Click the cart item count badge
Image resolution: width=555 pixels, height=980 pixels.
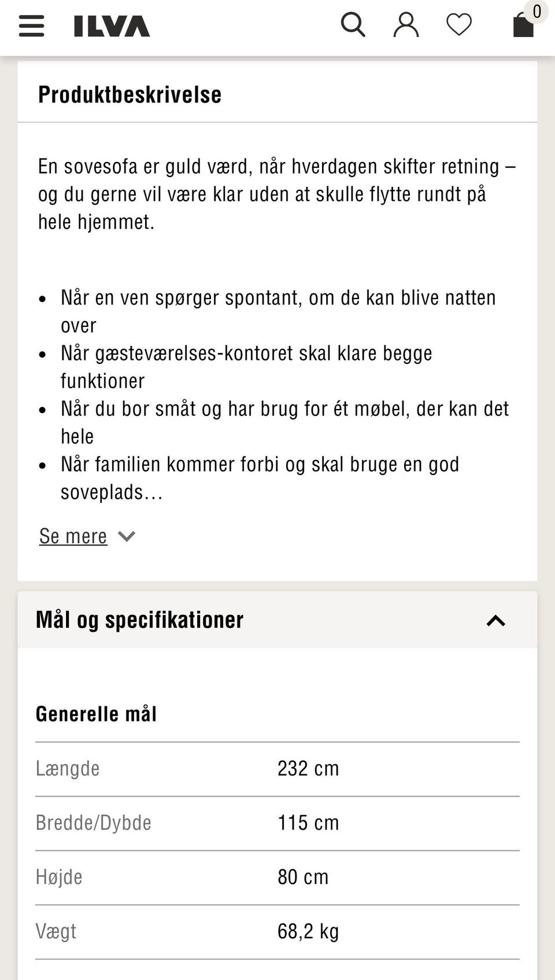click(536, 10)
